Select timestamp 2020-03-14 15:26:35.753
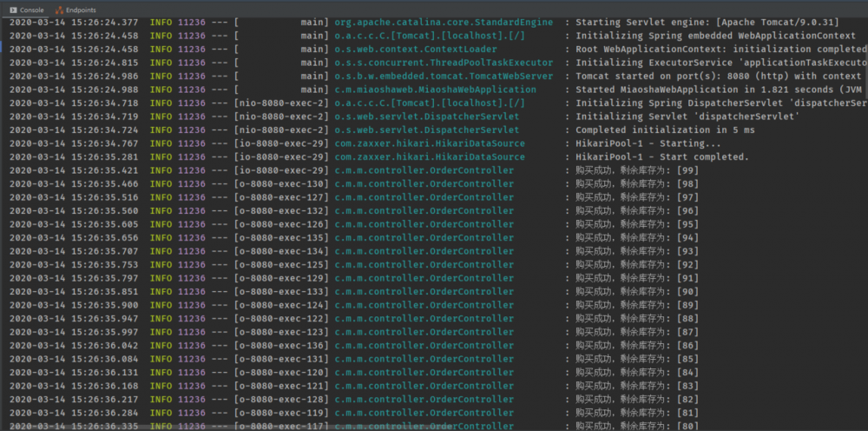Screen dimensions: 868x431 74,265
